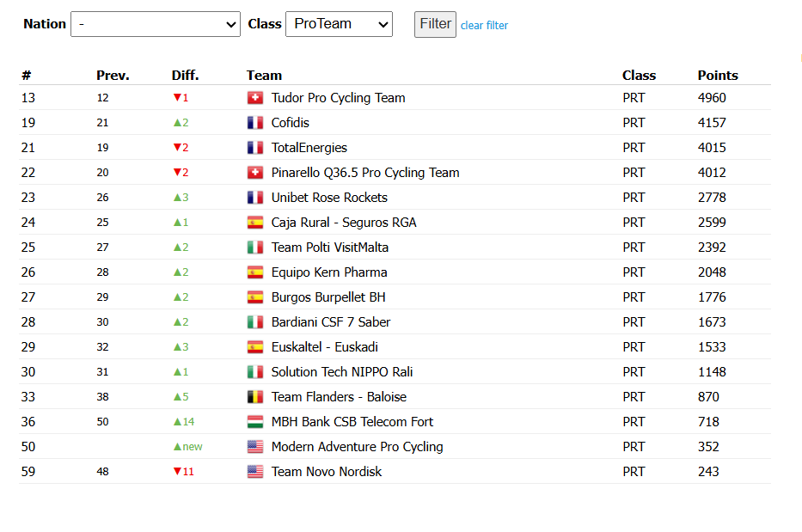The height and width of the screenshot is (532, 802).
Task: Open the Nation dropdown
Action: (x=155, y=24)
